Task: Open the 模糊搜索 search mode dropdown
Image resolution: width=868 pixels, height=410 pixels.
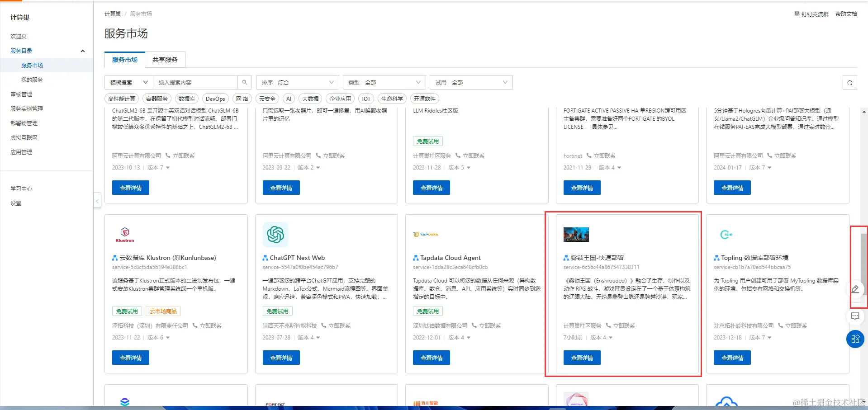Action: tap(129, 82)
